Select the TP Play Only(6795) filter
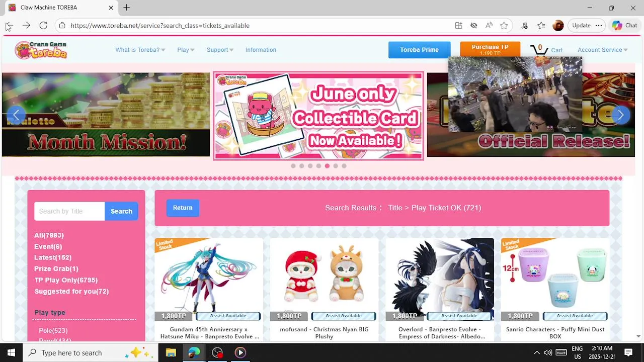This screenshot has height=362, width=644. click(66, 280)
